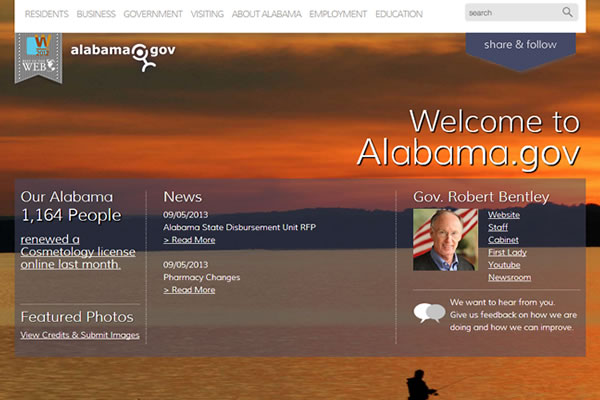Open the Government menu
The image size is (600, 400).
(153, 14)
